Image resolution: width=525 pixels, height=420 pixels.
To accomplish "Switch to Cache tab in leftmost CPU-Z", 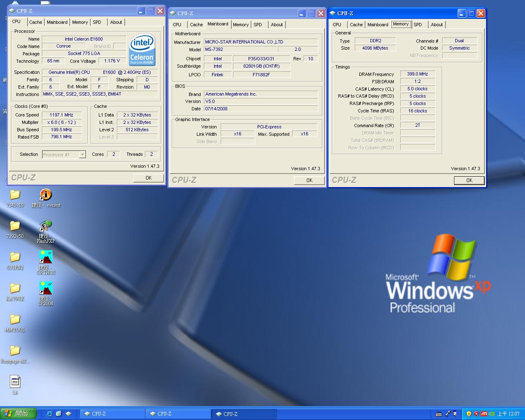I will click(35, 22).
